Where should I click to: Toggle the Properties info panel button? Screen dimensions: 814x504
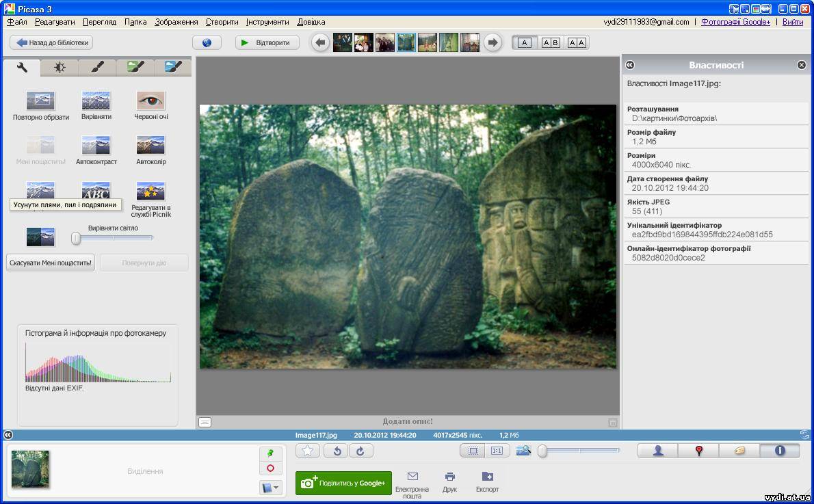[x=780, y=451]
